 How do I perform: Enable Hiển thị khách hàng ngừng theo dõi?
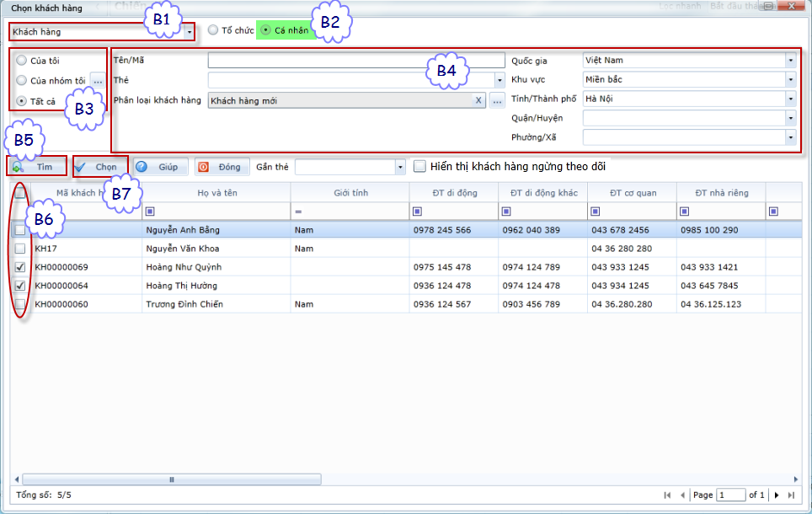pos(420,167)
